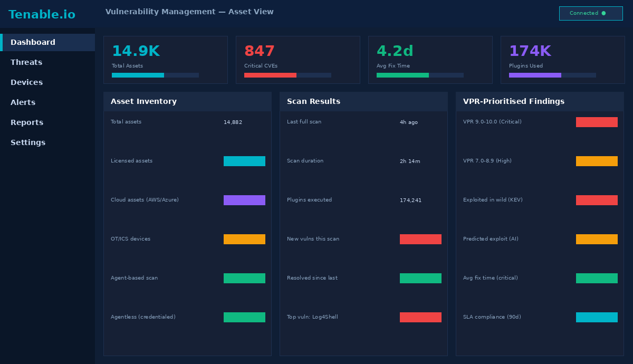
Task: Click the Critical CVEs red progress bar
Action: pos(287,75)
